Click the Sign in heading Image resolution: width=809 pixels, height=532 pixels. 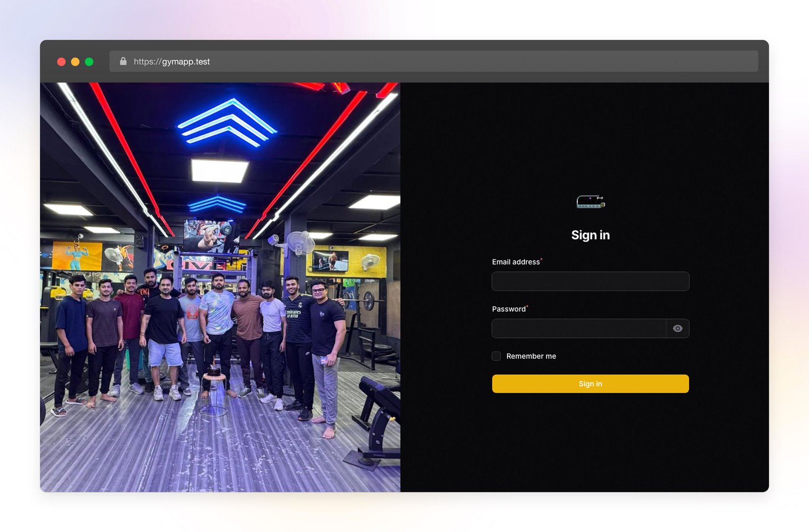tap(590, 235)
